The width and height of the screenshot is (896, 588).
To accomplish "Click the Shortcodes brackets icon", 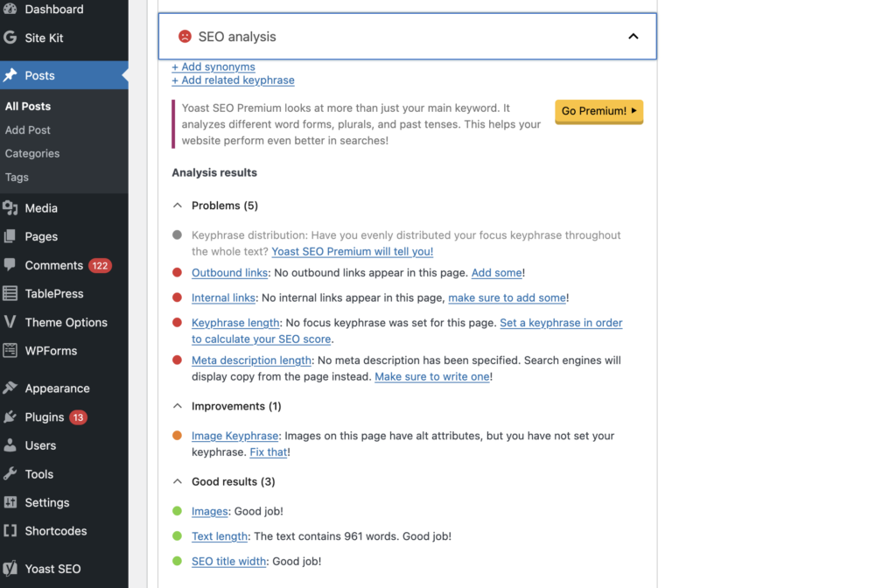I will coord(10,531).
